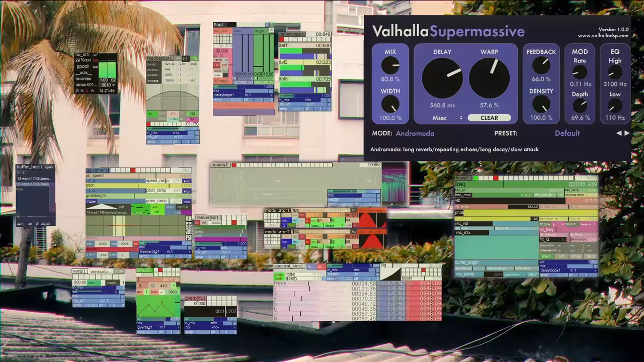The width and height of the screenshot is (644, 362).
Task: Click the sinus1 green waveform graph
Action: click(158, 306)
